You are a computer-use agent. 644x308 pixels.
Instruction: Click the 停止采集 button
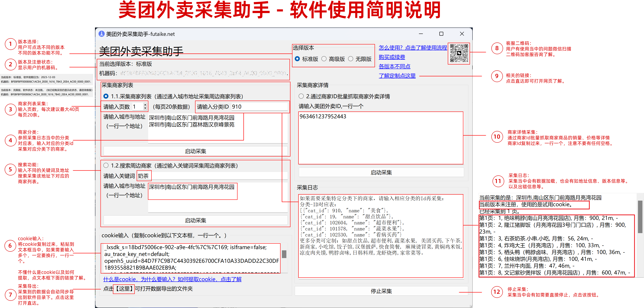pos(381,291)
